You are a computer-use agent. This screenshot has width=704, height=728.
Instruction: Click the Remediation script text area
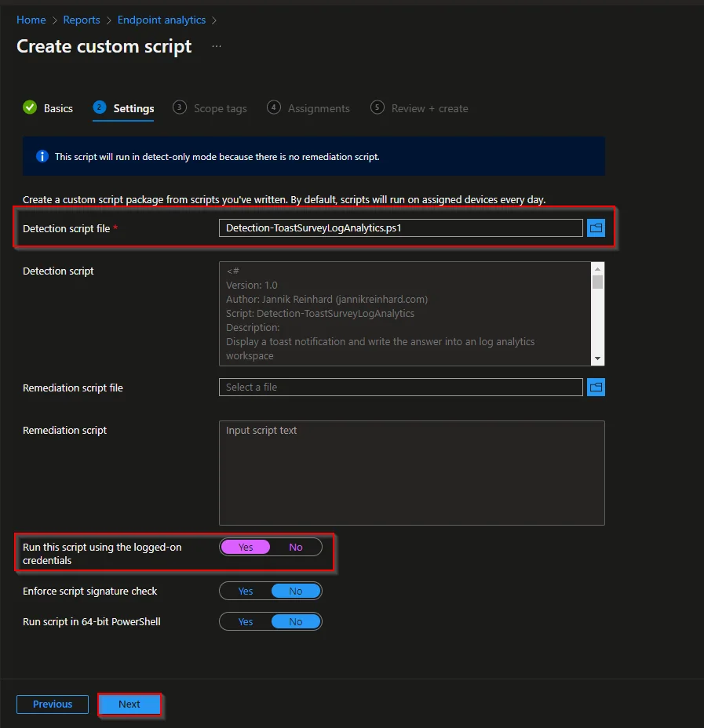tap(412, 473)
